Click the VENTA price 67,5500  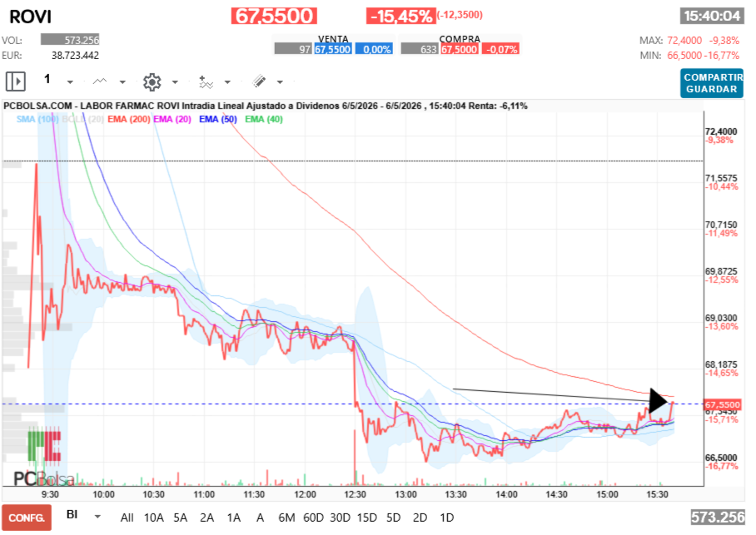click(x=333, y=49)
